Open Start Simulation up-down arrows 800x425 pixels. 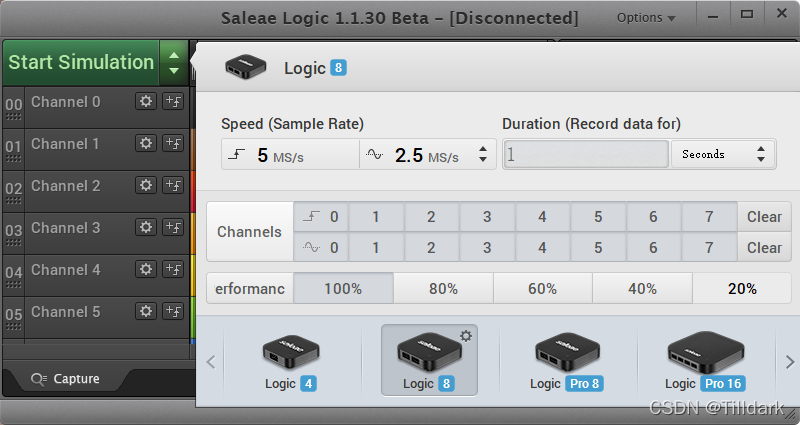coord(174,63)
